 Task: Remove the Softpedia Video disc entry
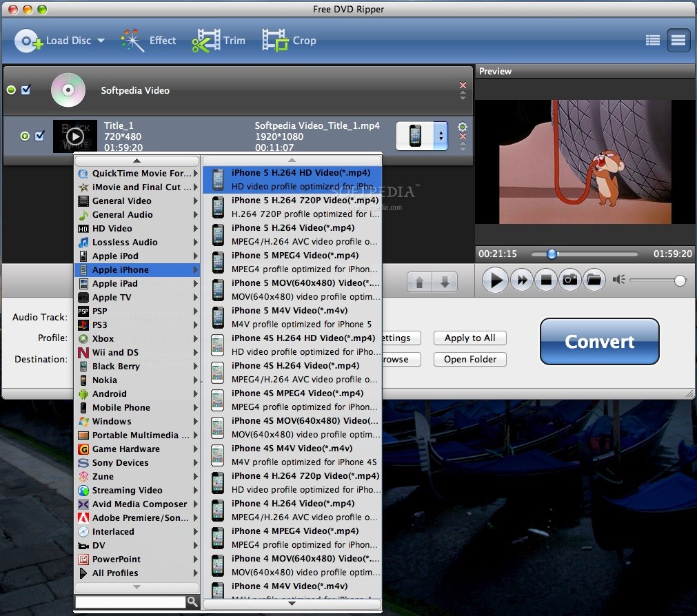(x=463, y=85)
